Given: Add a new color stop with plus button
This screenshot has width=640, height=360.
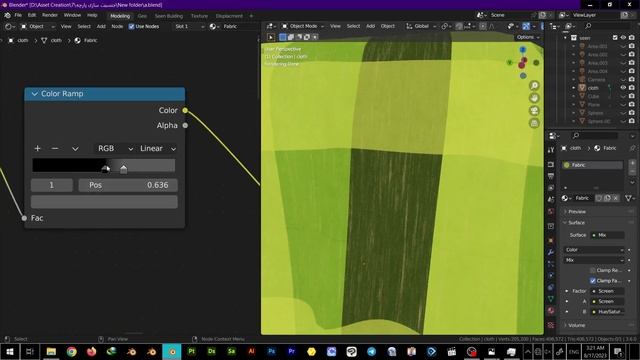Looking at the screenshot, I should coord(37,148).
